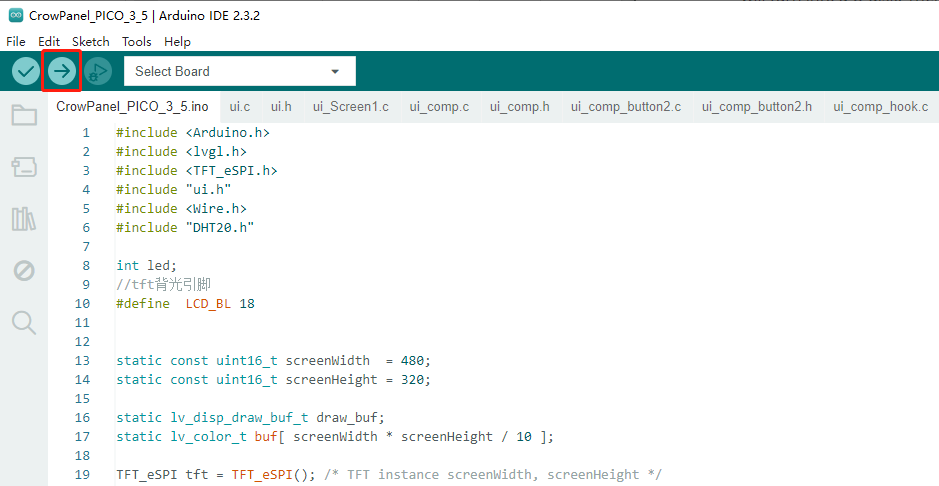Click line 4 with #include "ui.h"

tap(174, 190)
